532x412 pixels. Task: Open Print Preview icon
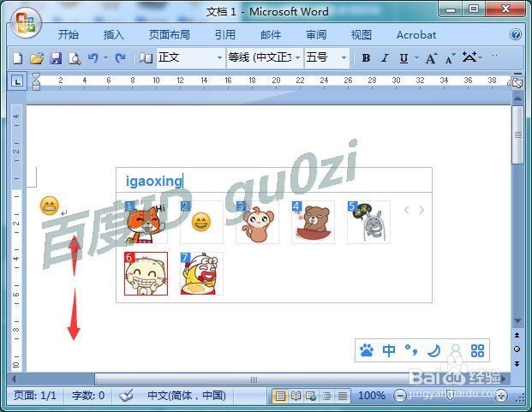pos(75,58)
